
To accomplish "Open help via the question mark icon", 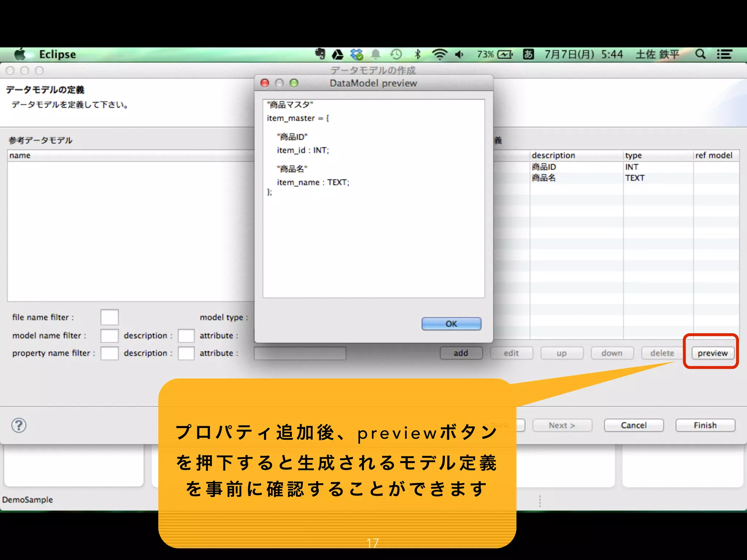I will pyautogui.click(x=19, y=425).
